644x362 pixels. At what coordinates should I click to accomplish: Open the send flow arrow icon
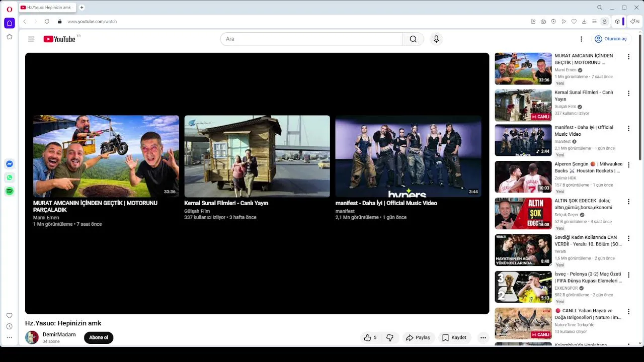tap(564, 22)
